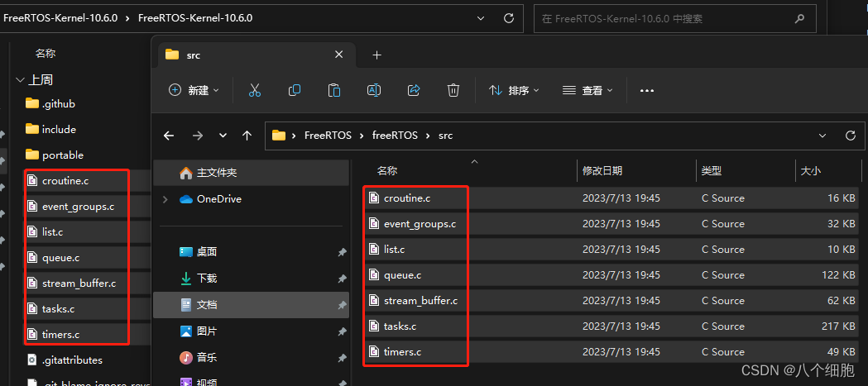Select the .github folder in back window
868x386 pixels.
point(50,103)
